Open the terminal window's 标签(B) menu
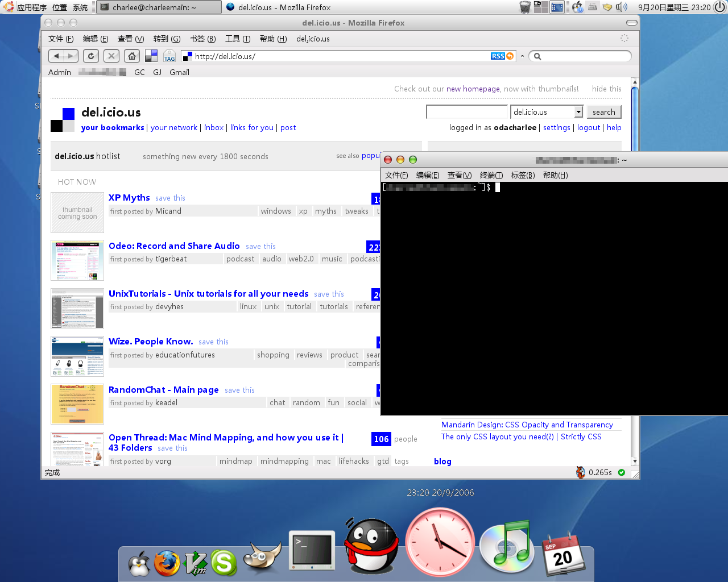The image size is (728, 582). pyautogui.click(x=523, y=175)
